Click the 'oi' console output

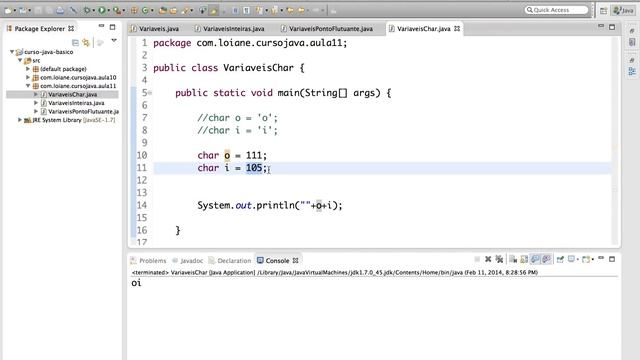pyautogui.click(x=136, y=283)
